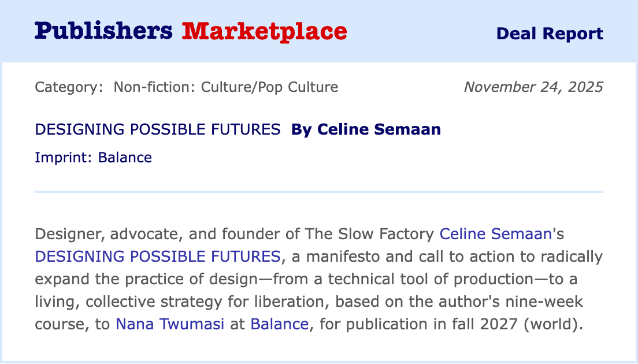Click the red Marketplace word in header

click(x=264, y=31)
